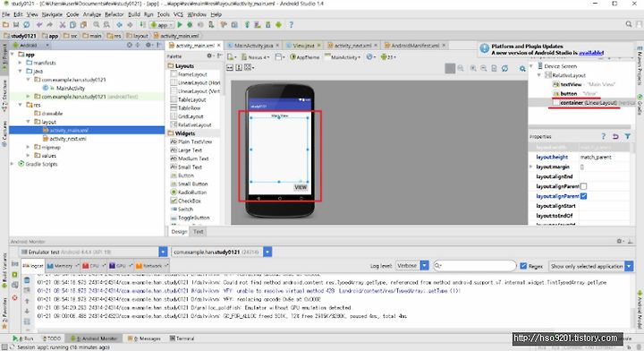Expand the layout:margin property

pos(531,167)
